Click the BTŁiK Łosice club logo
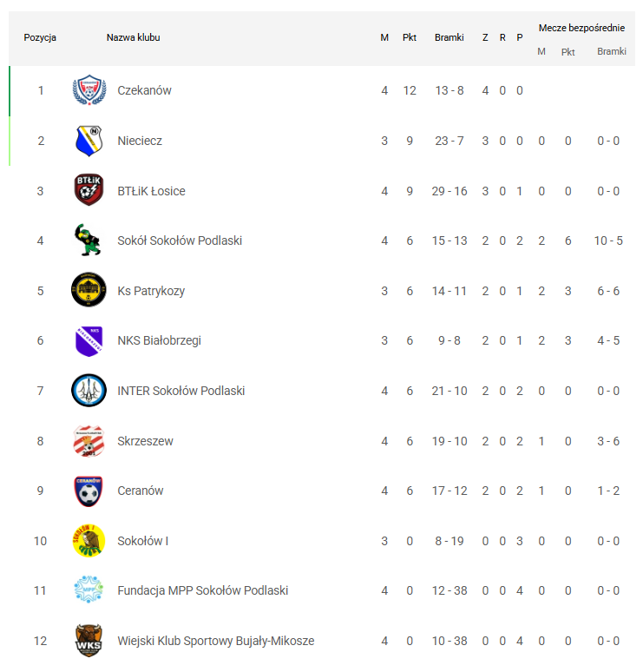This screenshot has width=643, height=672. (x=89, y=191)
